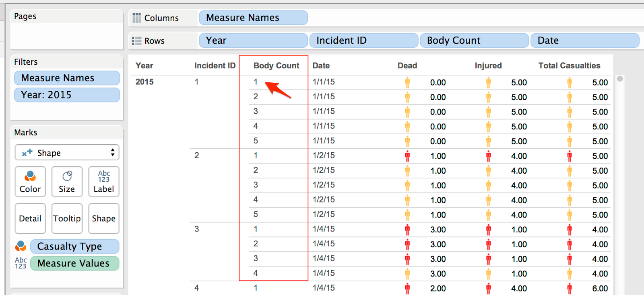This screenshot has height=295, width=644.
Task: Click red Dead icon for Incident 3 body 1
Action: pos(407,229)
